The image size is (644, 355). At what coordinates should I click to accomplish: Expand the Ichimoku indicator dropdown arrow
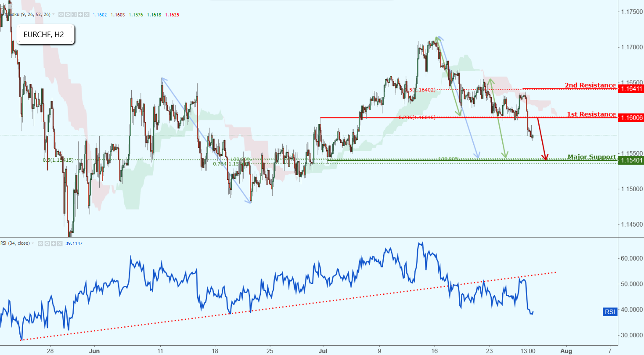pos(53,14)
